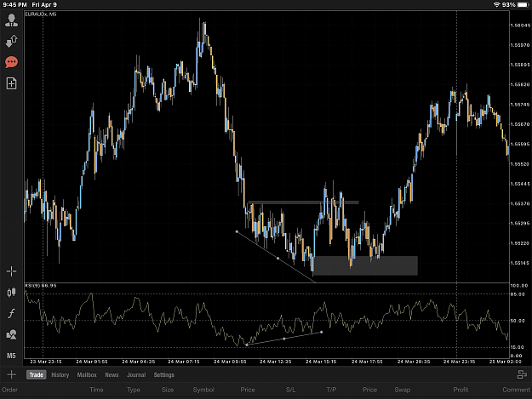Tap the 9:45 PM clock in status bar
This screenshot has height=399, width=532.
click(x=15, y=5)
